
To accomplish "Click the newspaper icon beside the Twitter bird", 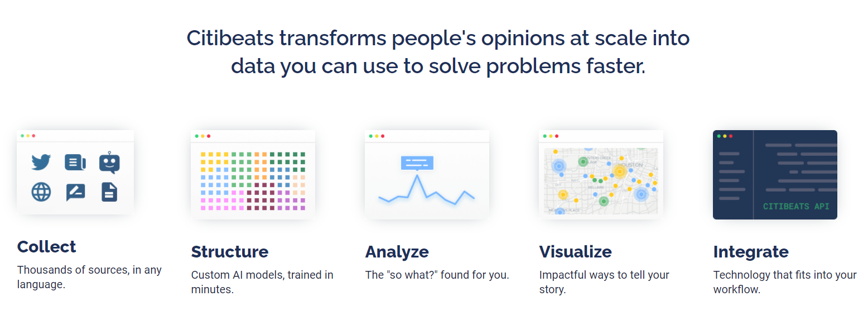I will 75,163.
